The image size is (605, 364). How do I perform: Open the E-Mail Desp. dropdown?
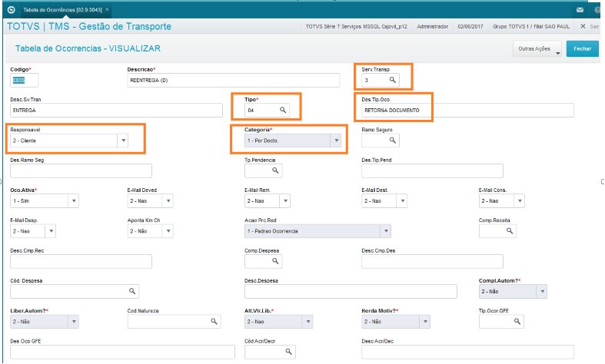point(51,231)
